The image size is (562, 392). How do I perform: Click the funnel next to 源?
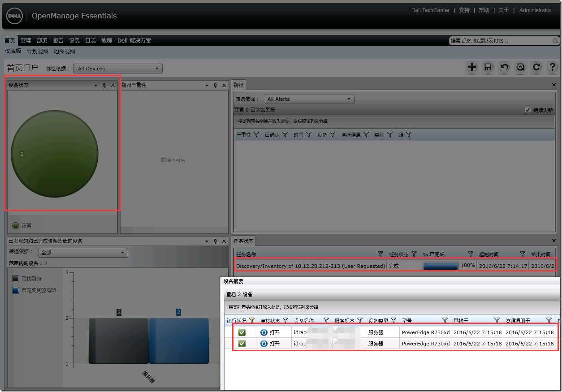coord(409,134)
